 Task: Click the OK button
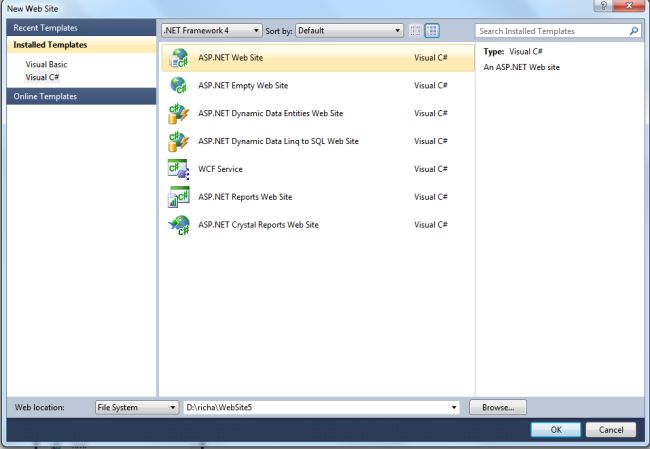[555, 430]
